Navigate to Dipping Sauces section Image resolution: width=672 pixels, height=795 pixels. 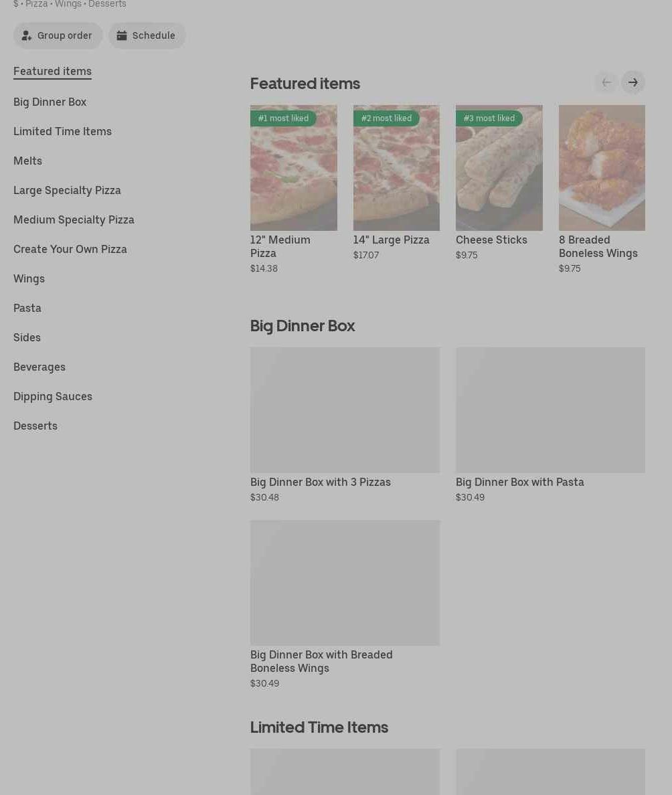[x=53, y=396]
